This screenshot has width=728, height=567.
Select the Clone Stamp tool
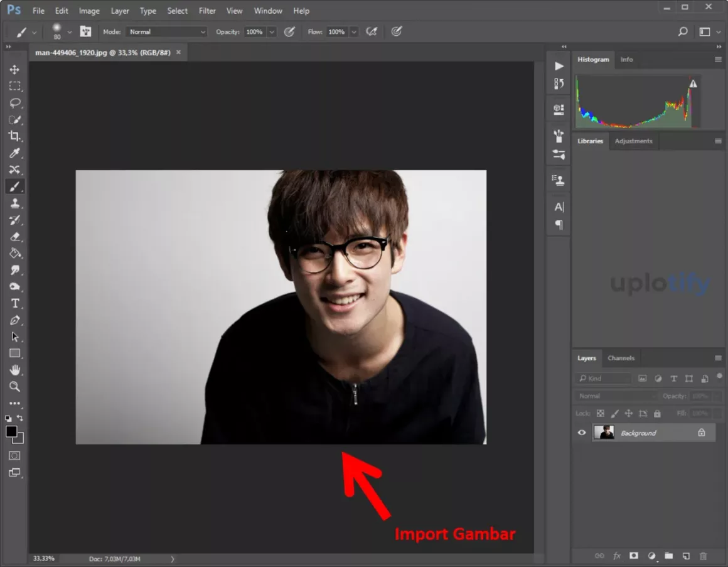pyautogui.click(x=14, y=203)
